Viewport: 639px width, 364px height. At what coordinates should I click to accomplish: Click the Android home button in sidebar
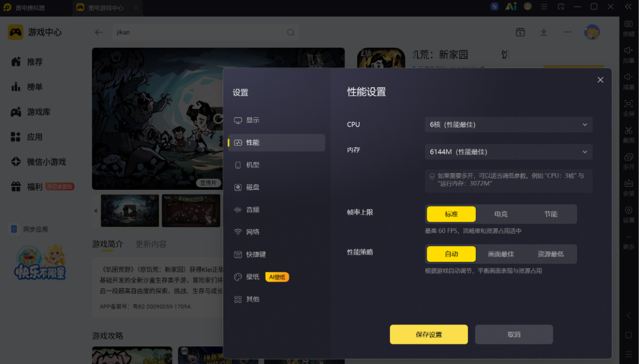coord(628,335)
